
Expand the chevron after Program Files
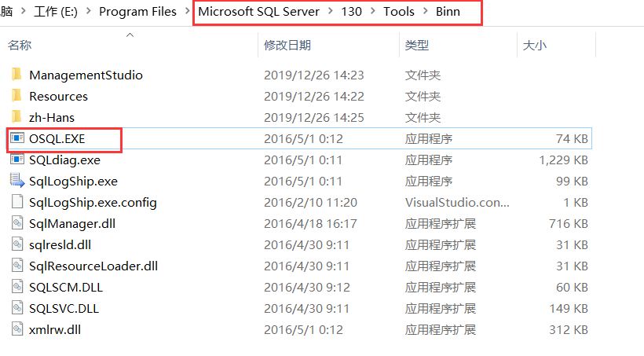[x=187, y=11]
